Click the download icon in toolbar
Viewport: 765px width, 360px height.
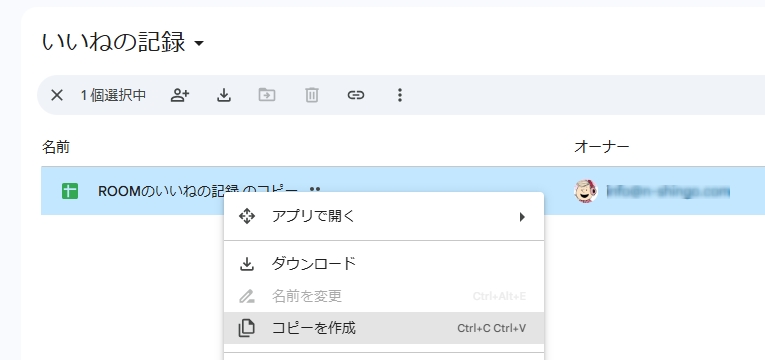(223, 95)
